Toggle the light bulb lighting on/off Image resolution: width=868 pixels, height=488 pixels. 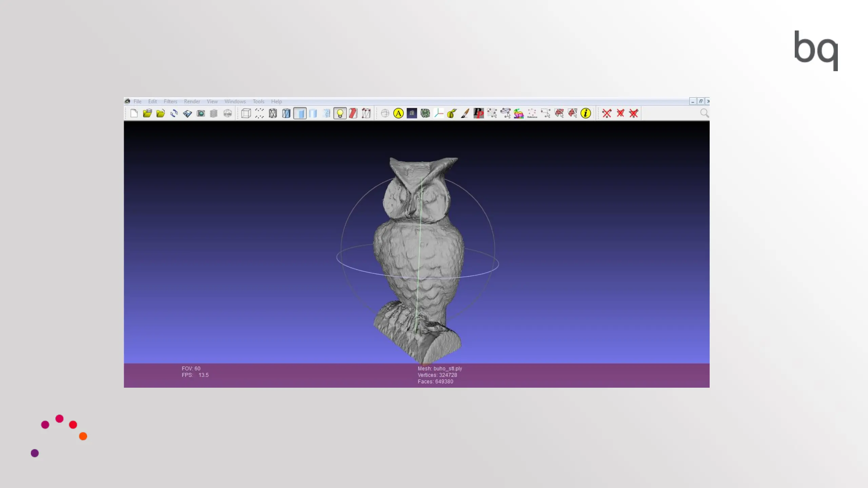340,113
